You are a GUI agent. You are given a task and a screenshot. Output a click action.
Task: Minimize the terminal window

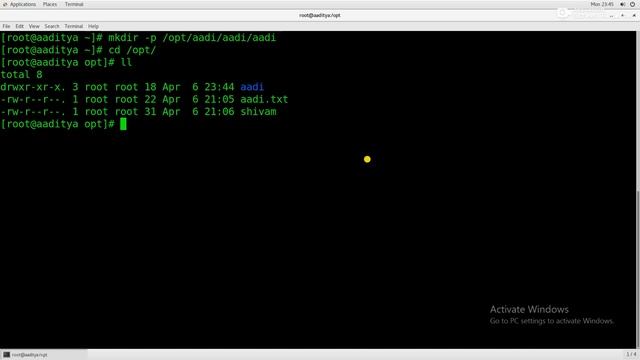[x=611, y=16]
